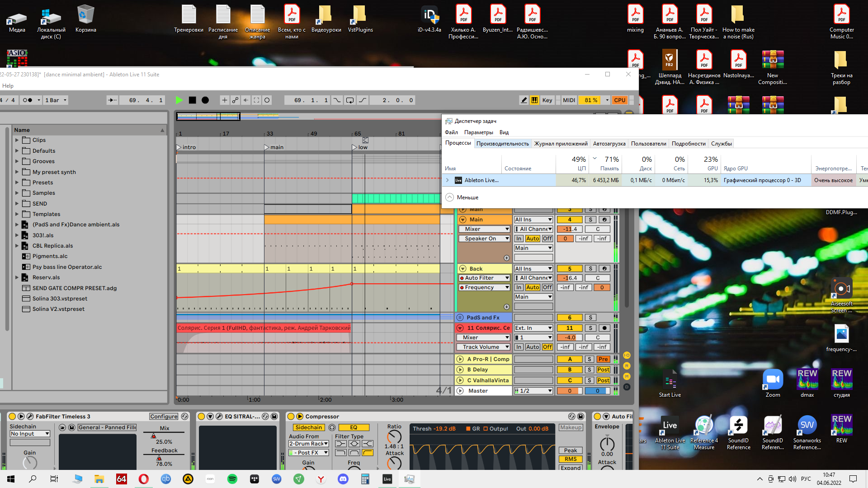This screenshot has height=488, width=868.
Task: Open the Параметры menu in Task Manager
Action: [x=478, y=132]
